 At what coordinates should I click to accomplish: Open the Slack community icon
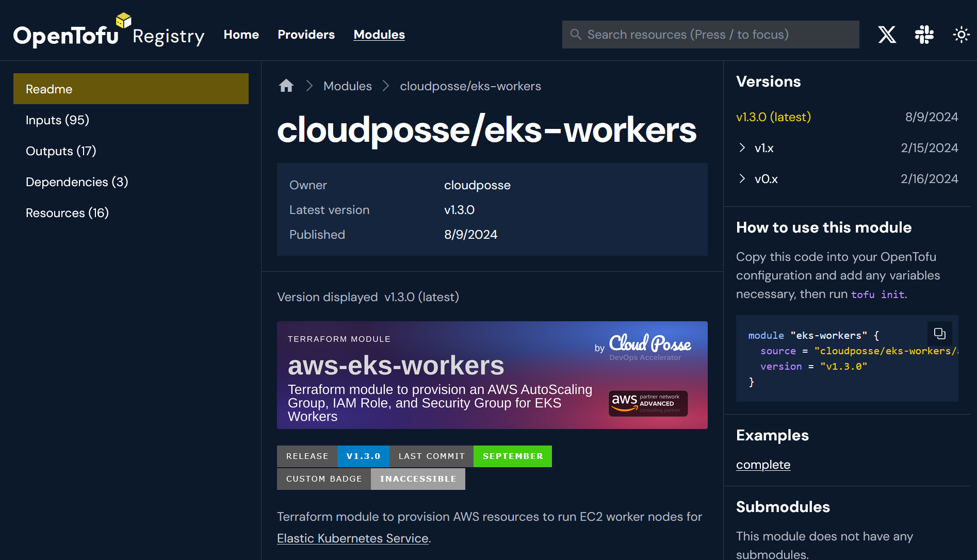click(924, 35)
